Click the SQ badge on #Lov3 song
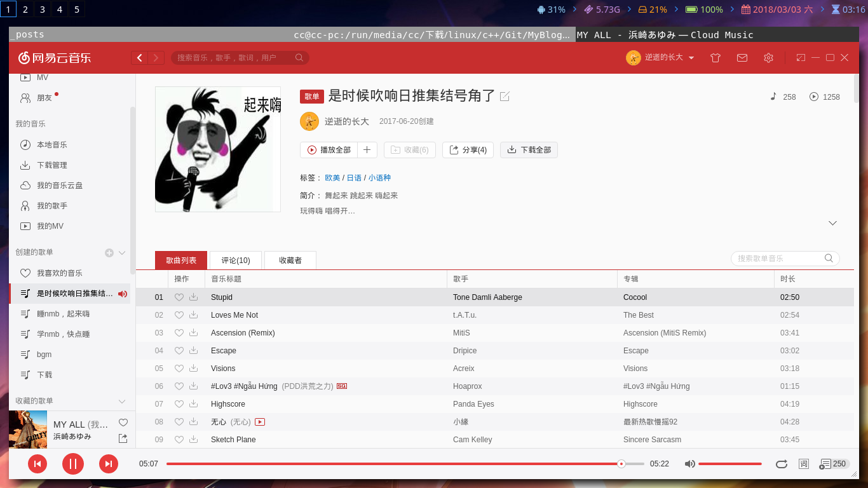Viewport: 868px width, 488px height. click(x=342, y=386)
